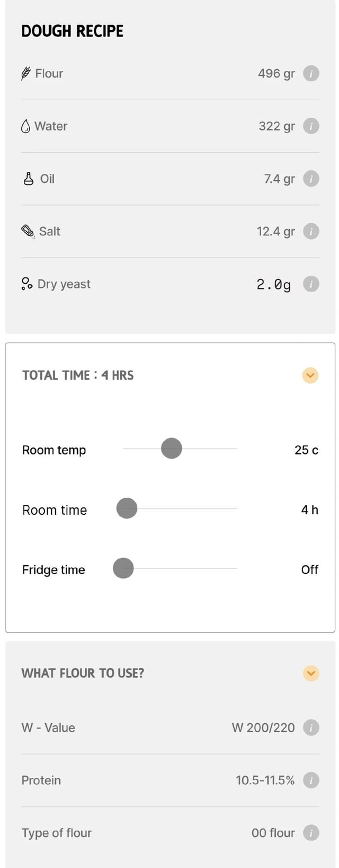Collapse the What Flour To Use section
Image resolution: width=339 pixels, height=868 pixels.
tap(311, 673)
